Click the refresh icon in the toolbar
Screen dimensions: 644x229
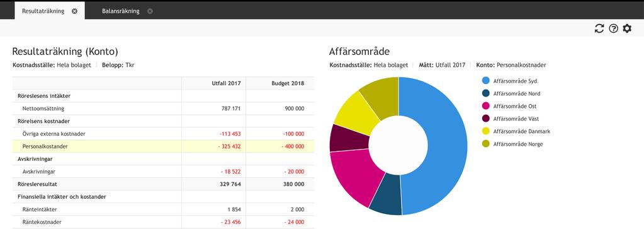click(599, 28)
